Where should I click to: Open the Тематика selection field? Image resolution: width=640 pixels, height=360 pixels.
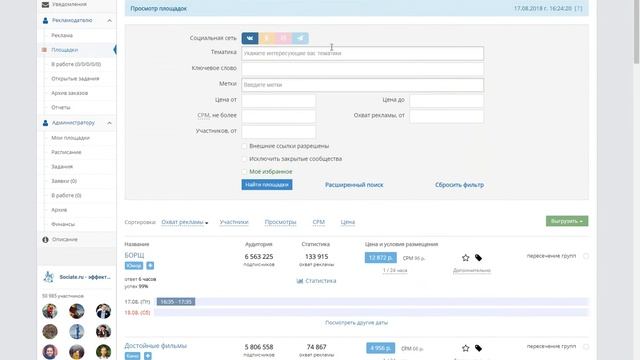point(362,53)
